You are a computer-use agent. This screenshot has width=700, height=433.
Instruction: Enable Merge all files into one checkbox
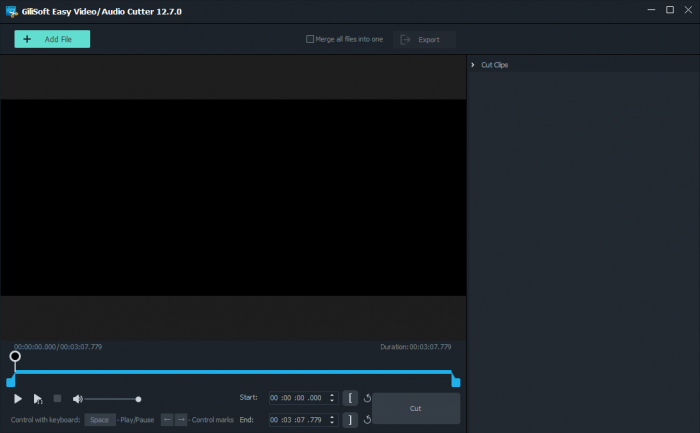coord(310,39)
